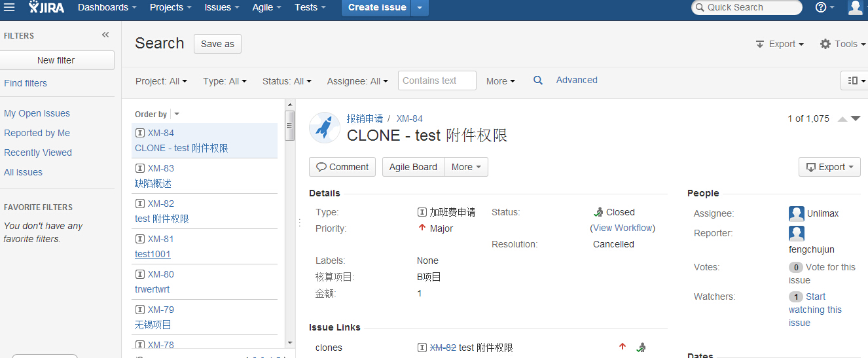Select issue XM-81 test1001 in the list
The width and height of the screenshot is (868, 358).
tap(204, 247)
